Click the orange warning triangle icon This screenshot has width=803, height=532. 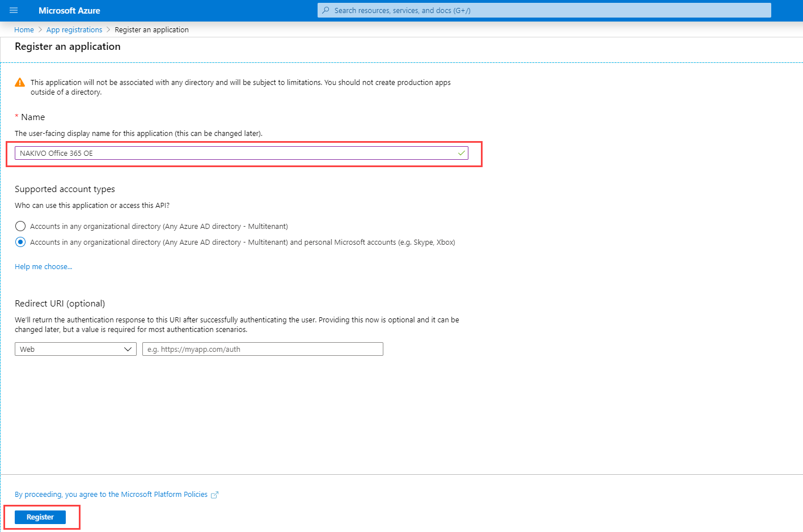coord(20,83)
